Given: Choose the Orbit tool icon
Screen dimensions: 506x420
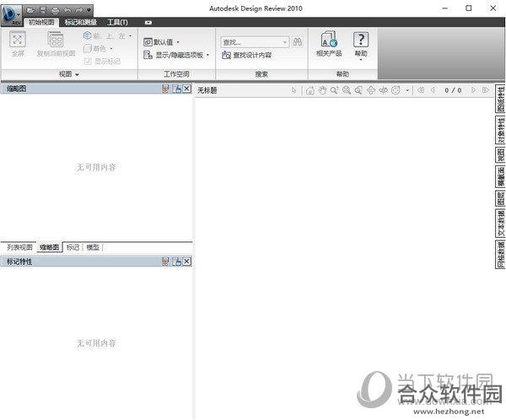Looking at the screenshot, I should click(x=371, y=90).
